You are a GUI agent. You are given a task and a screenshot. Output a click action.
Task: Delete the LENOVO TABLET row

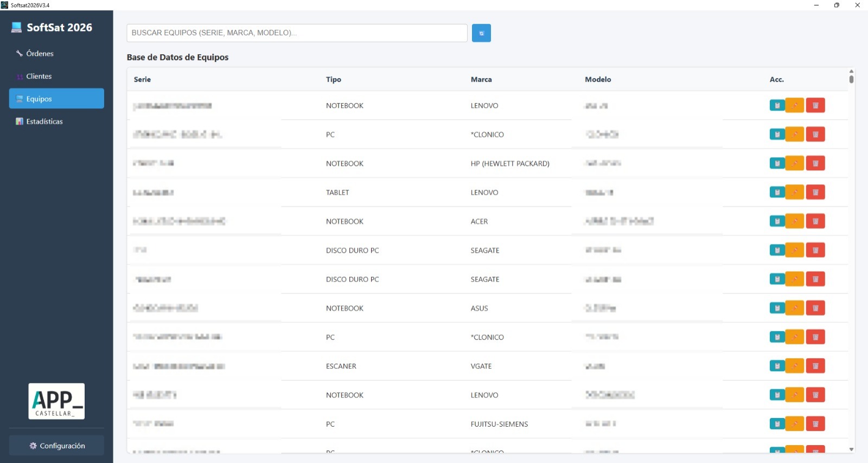click(815, 192)
